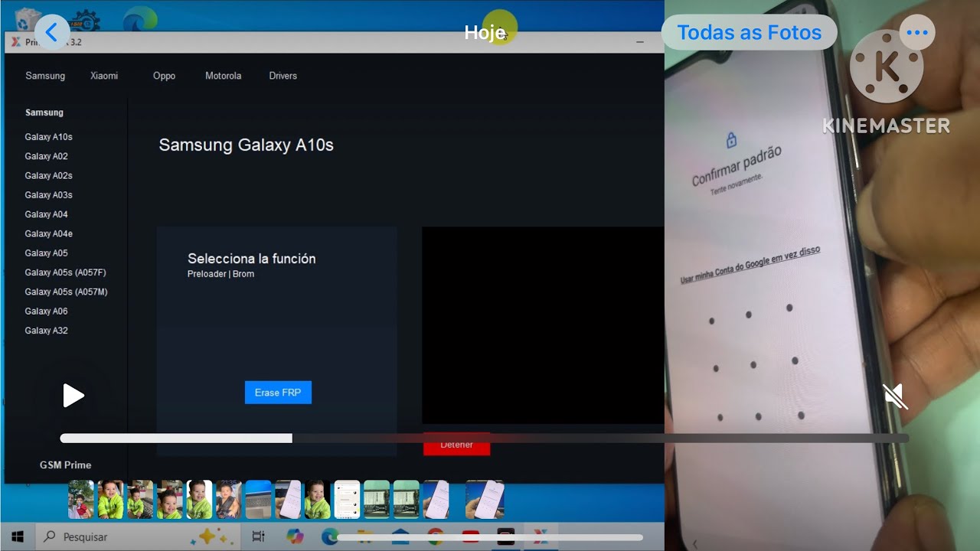Select Galaxy A06 in the device list
The width and height of the screenshot is (980, 551).
pos(46,311)
